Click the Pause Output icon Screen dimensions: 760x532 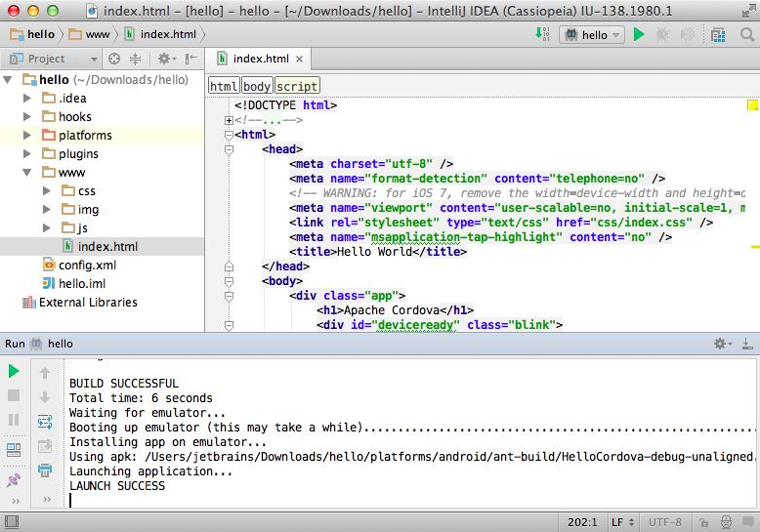(14, 420)
